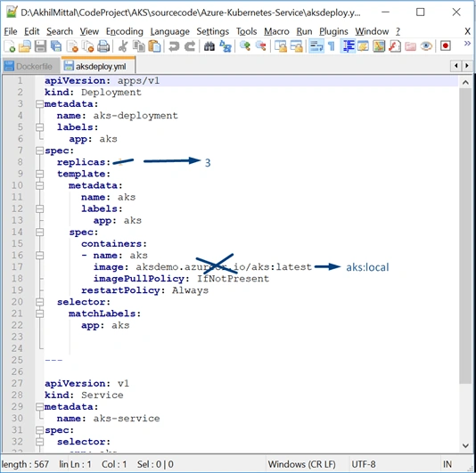The height and width of the screenshot is (473, 476).
Task: Click Windows (CR LF) in the status bar
Action: point(302,464)
